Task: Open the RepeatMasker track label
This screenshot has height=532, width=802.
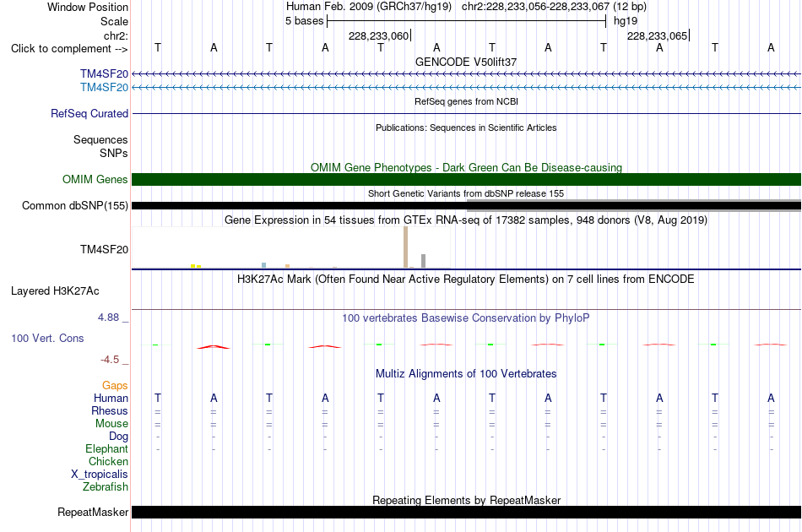Action: [93, 512]
